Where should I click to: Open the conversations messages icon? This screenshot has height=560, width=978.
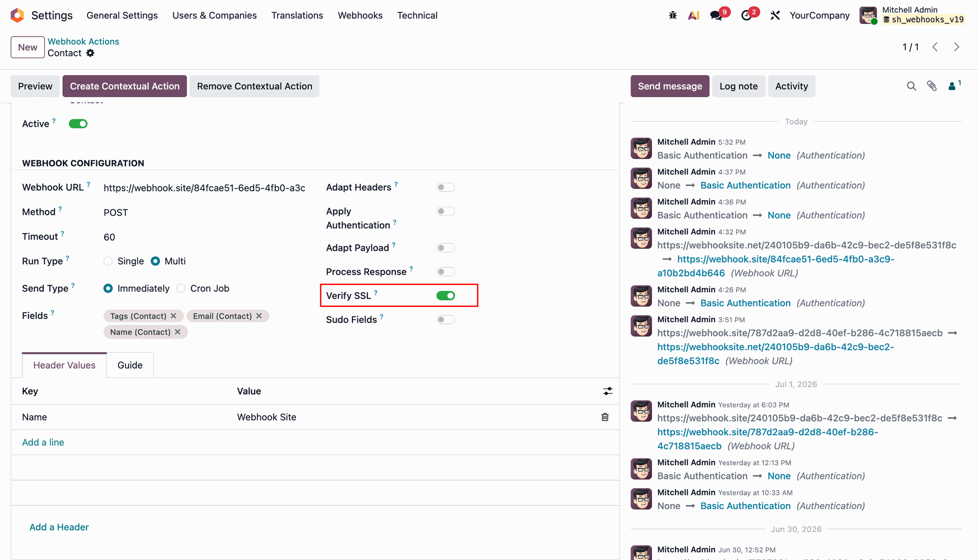(x=716, y=15)
